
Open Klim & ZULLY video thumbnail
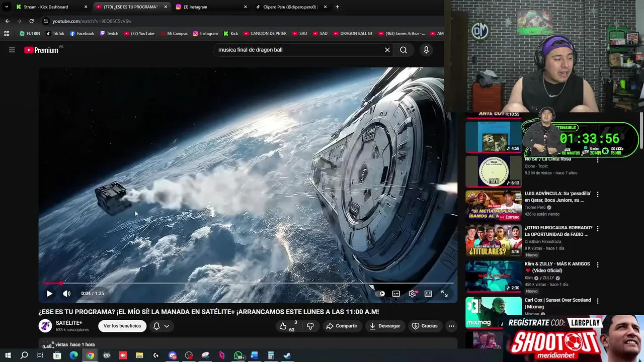pos(494,277)
